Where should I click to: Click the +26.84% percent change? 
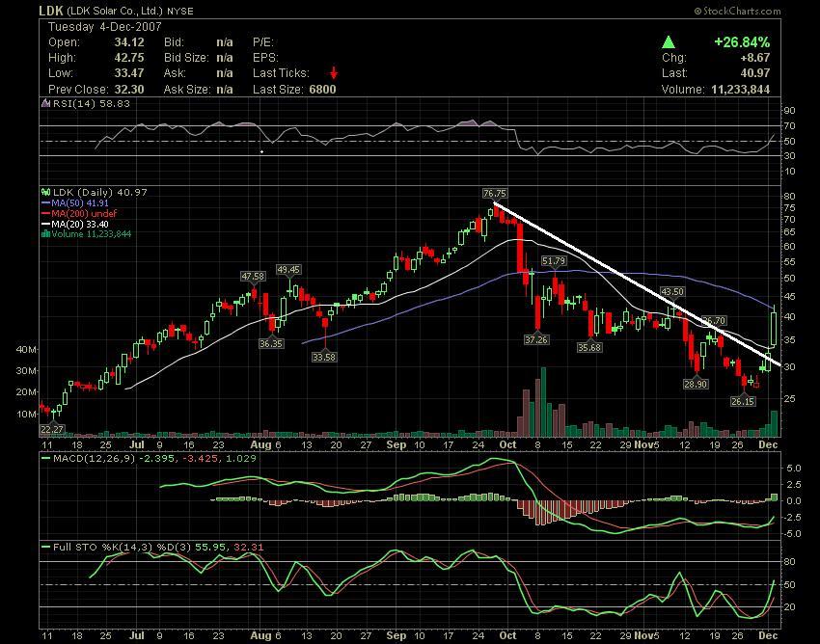(x=742, y=42)
